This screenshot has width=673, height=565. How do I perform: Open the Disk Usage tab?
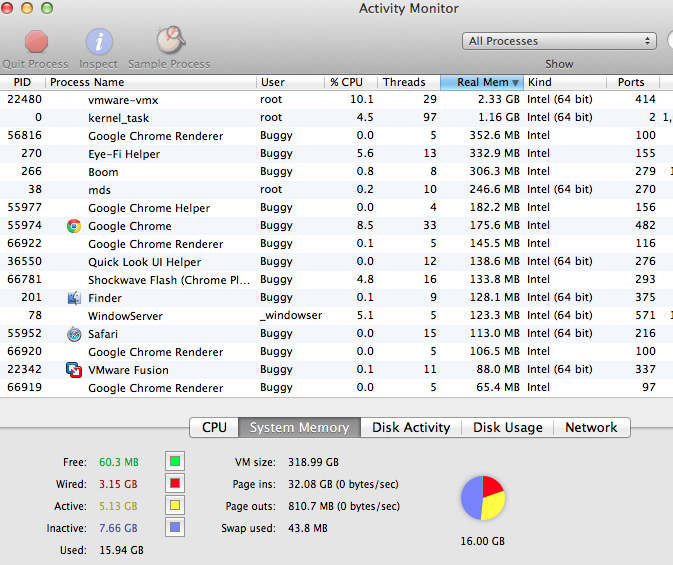[x=508, y=427]
